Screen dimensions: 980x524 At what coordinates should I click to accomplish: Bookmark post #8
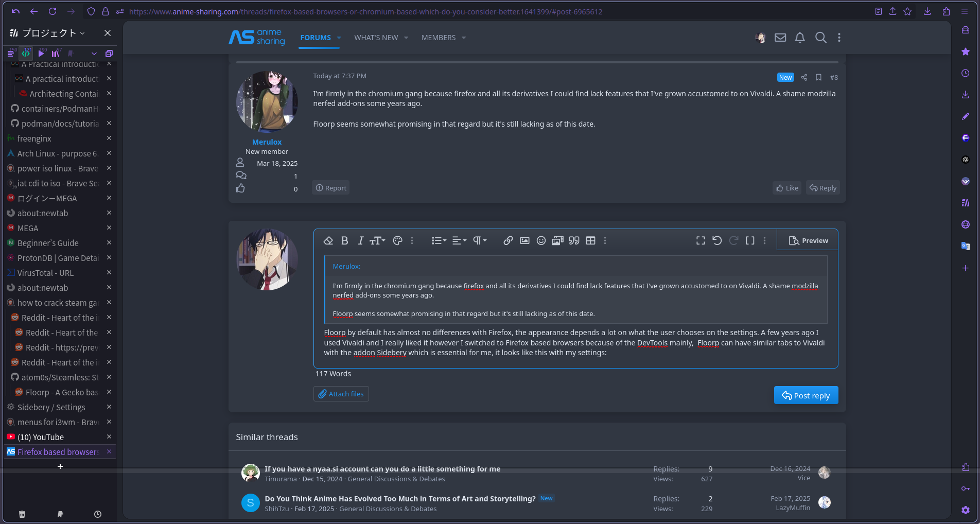[818, 77]
